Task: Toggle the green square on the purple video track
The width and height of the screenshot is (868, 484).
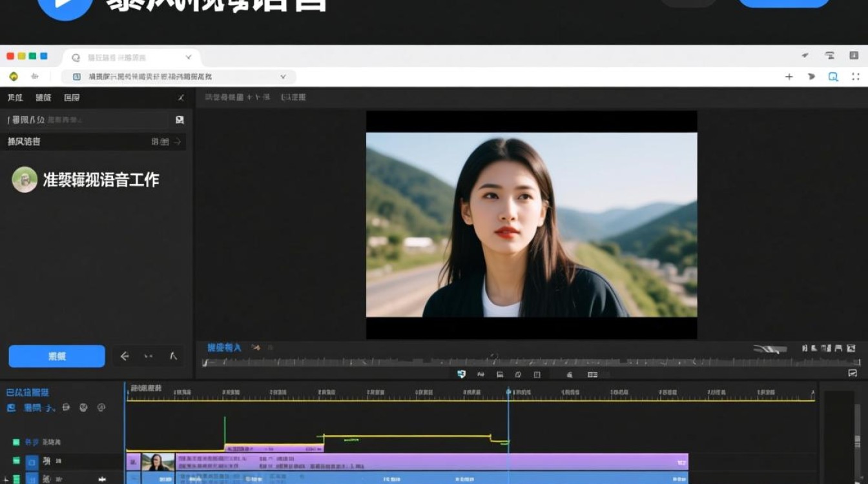Action: [16, 461]
